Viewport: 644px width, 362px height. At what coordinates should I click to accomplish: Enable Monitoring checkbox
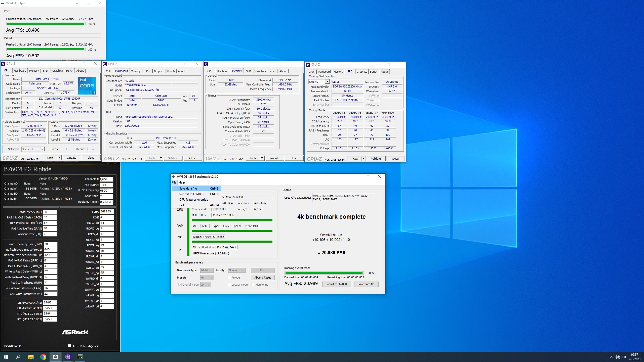(253, 285)
